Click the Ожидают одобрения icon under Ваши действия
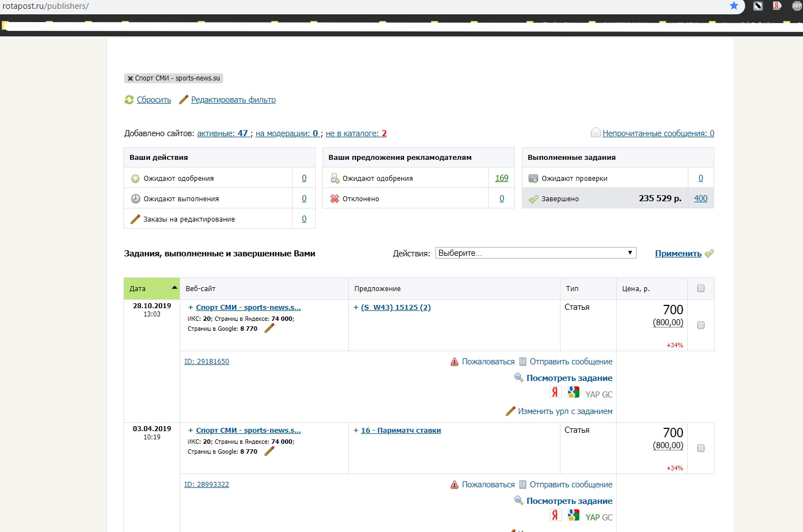Screen dimensions: 803x532 pos(136,179)
